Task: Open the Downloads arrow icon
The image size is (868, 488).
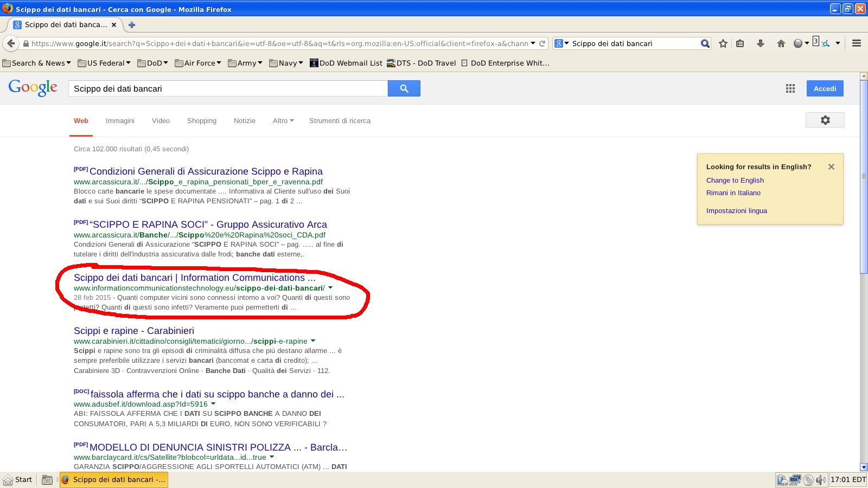Action: pyautogui.click(x=761, y=43)
